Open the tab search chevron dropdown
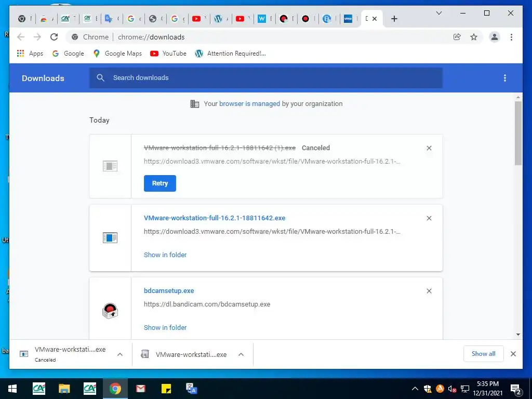 (438, 13)
